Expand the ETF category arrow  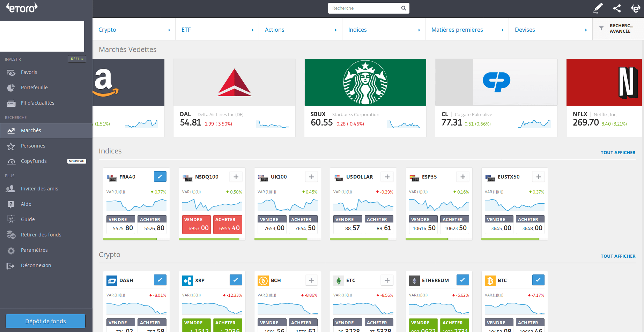(253, 30)
